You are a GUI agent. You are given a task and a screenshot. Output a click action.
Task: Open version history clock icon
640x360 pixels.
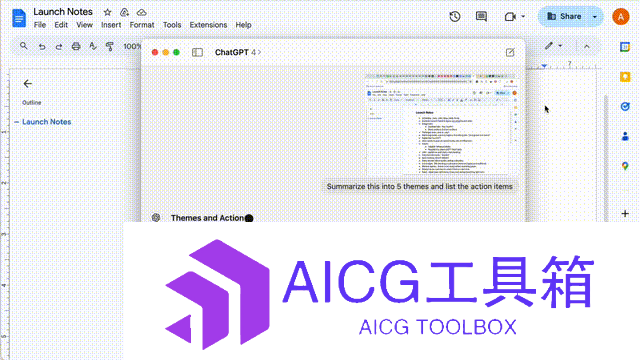455,17
